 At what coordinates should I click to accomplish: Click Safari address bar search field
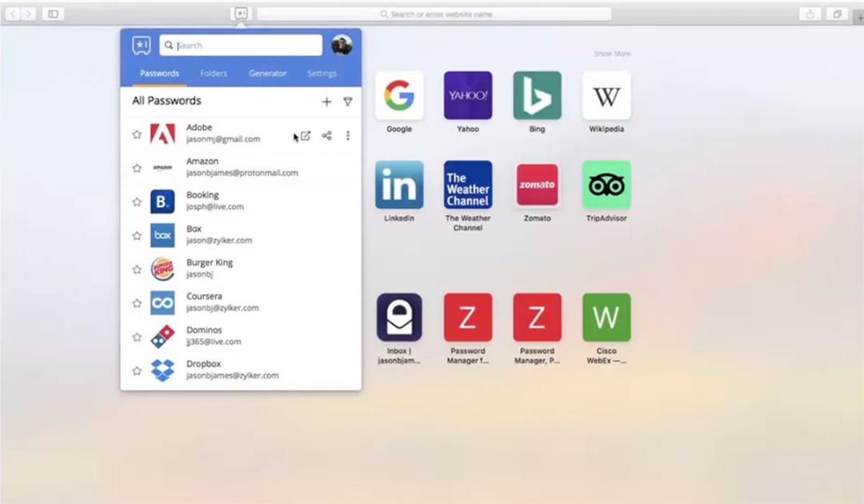[434, 14]
